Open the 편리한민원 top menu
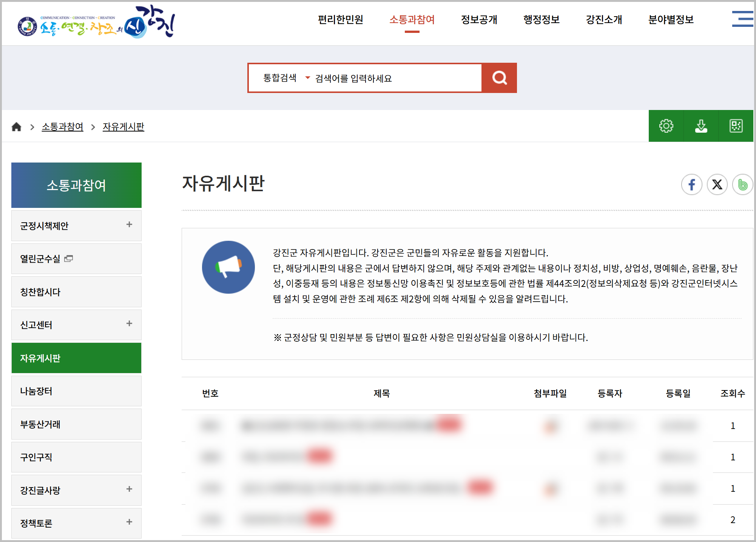The width and height of the screenshot is (756, 542). click(340, 20)
